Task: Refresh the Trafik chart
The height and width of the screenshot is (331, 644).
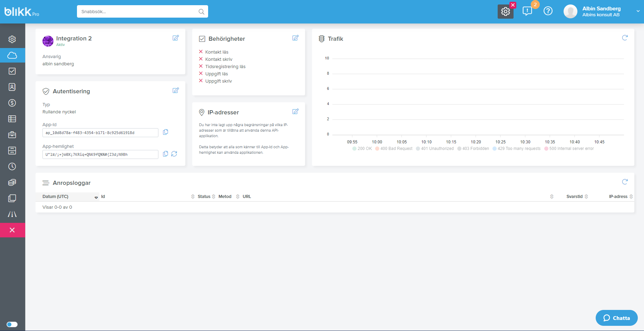Action: pos(625,38)
